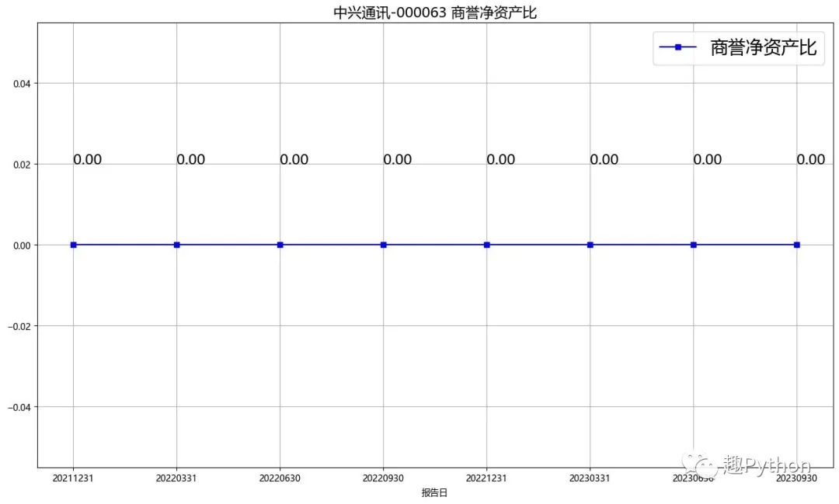Click the legend's blue square line marker
This screenshot has width=839, height=504.
coord(678,47)
